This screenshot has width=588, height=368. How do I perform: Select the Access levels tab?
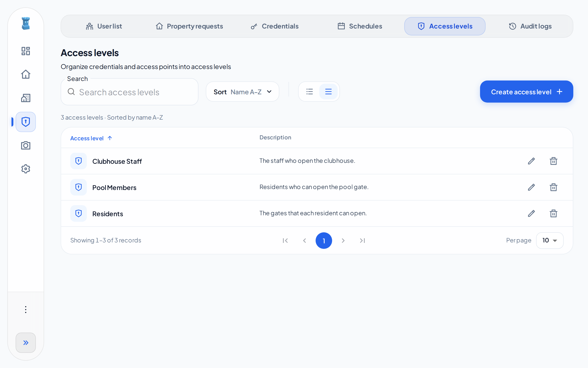(445, 26)
